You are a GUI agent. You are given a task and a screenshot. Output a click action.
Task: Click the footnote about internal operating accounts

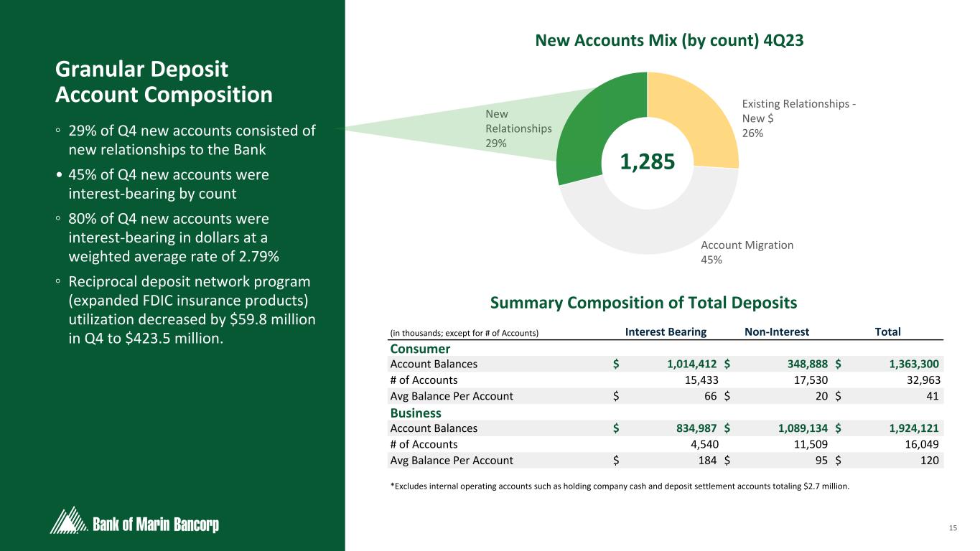[620, 486]
